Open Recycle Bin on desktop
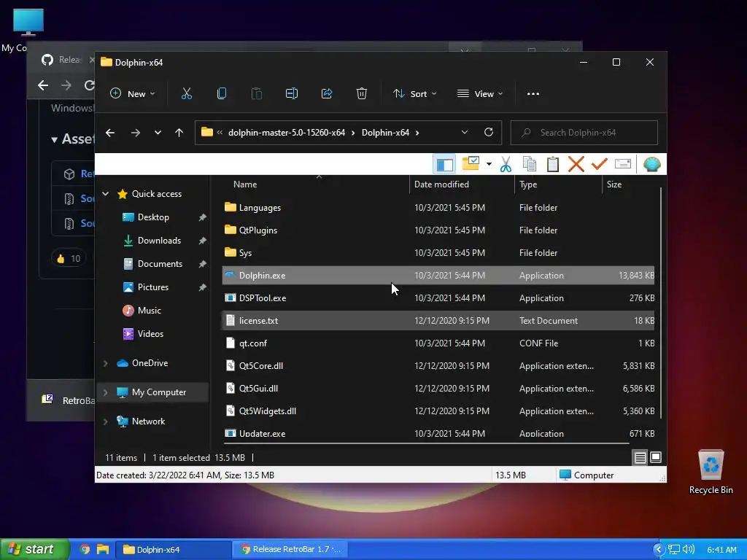Image resolution: width=747 pixels, height=560 pixels. (x=711, y=472)
